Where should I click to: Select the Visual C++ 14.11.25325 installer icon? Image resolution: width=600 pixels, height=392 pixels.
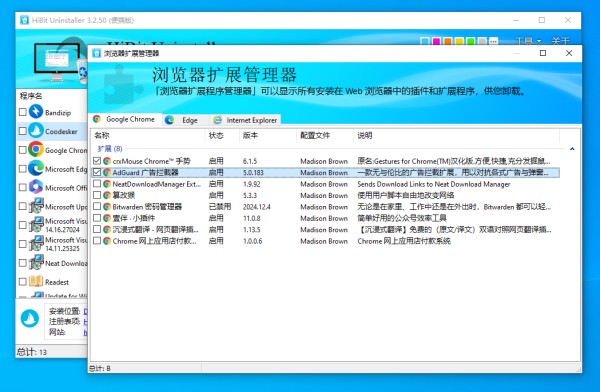tap(36, 243)
